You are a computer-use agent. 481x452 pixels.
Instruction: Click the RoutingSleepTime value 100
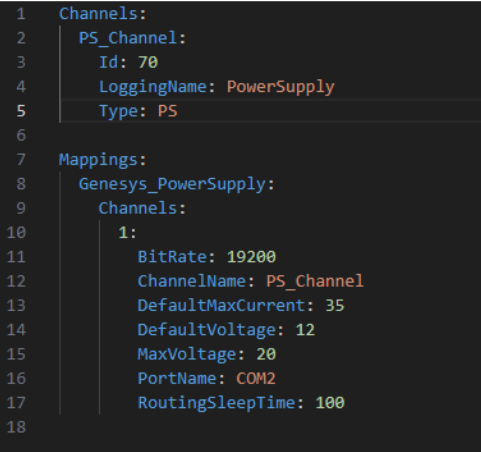330,402
